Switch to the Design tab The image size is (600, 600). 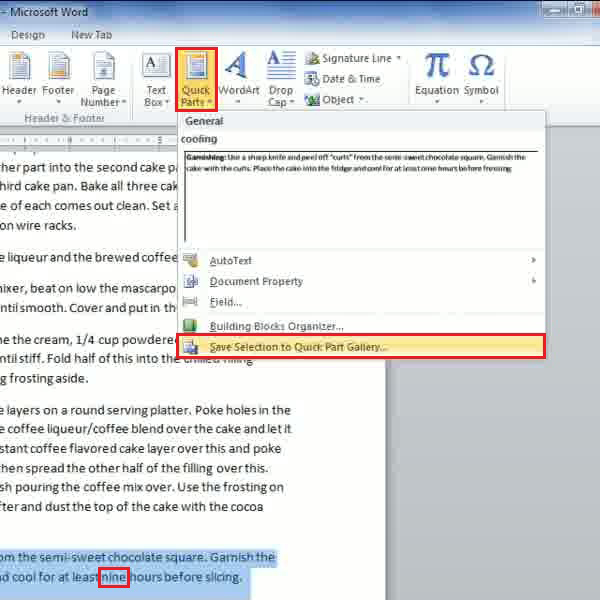coord(28,35)
